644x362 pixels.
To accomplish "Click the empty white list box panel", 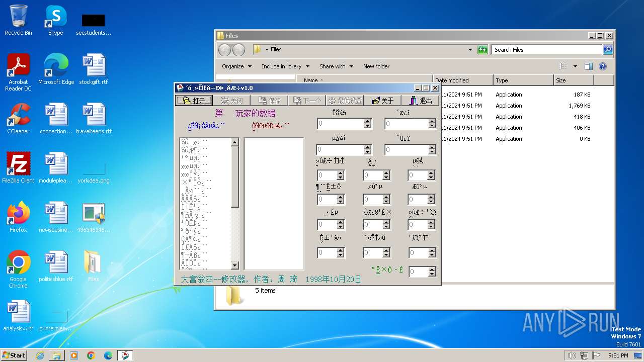I will coord(274,204).
